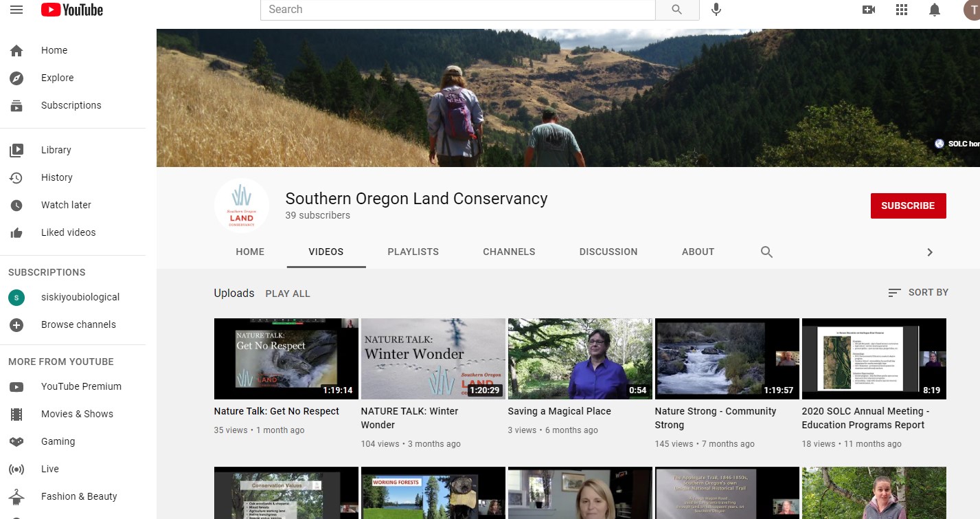
Task: Click the Liked videos thumbs-up icon
Action: tap(16, 232)
